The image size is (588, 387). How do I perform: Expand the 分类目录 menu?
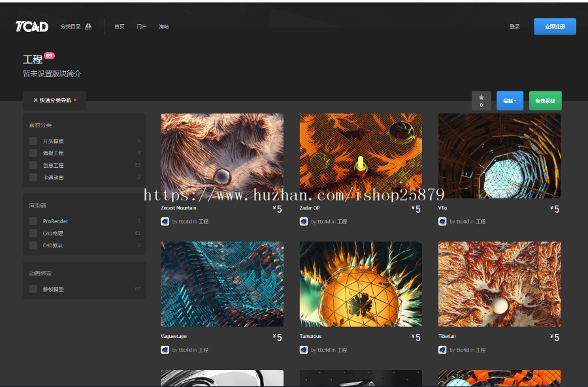point(71,27)
